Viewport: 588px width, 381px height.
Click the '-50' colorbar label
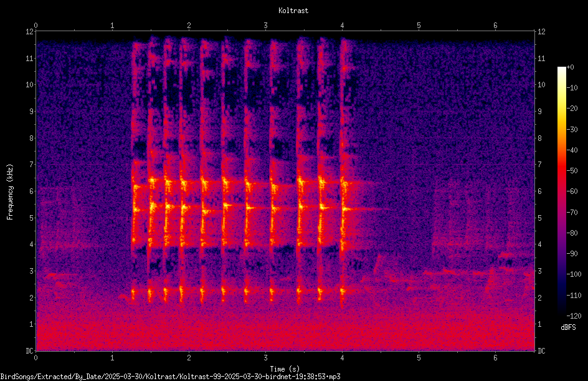[572, 171]
